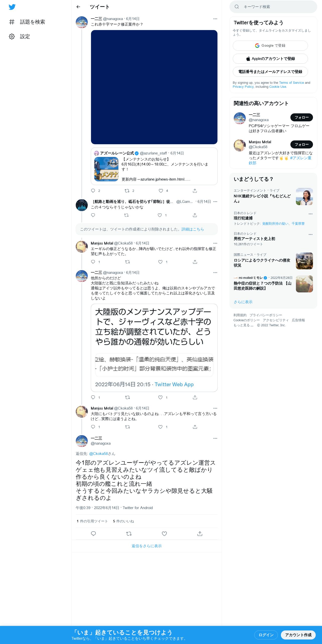Open settings gear in left sidebar
The width and height of the screenshot is (322, 644).
click(12, 37)
